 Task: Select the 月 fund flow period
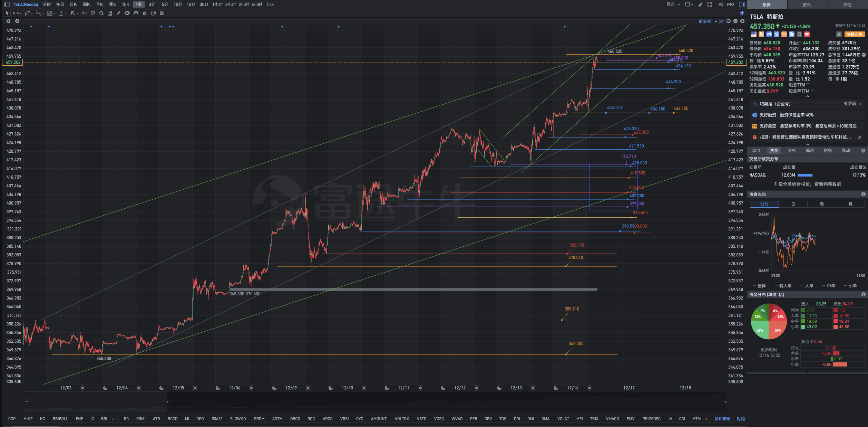tap(850, 204)
